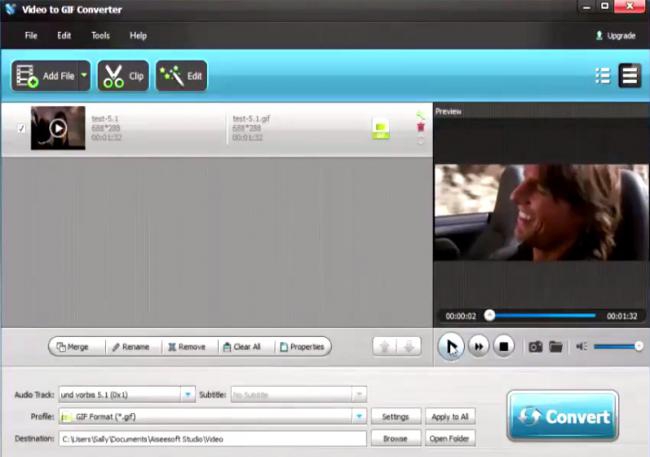Play the test-5.1 video thumbnail

[58, 128]
